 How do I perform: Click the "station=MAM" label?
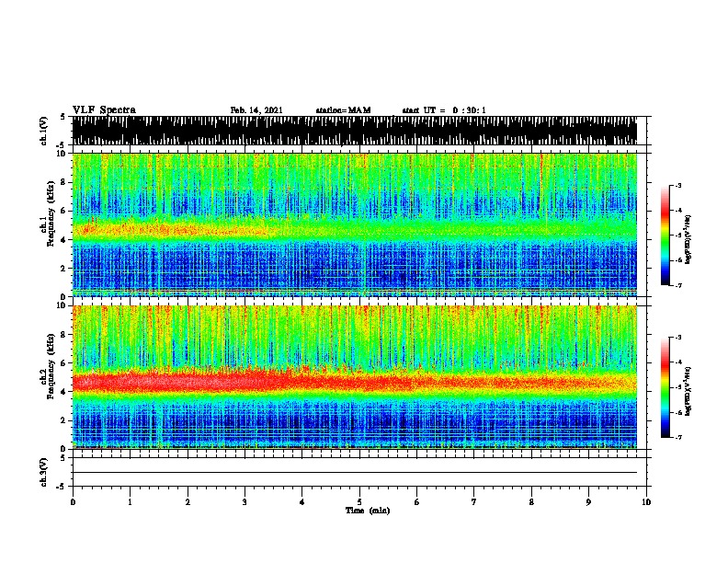343,110
